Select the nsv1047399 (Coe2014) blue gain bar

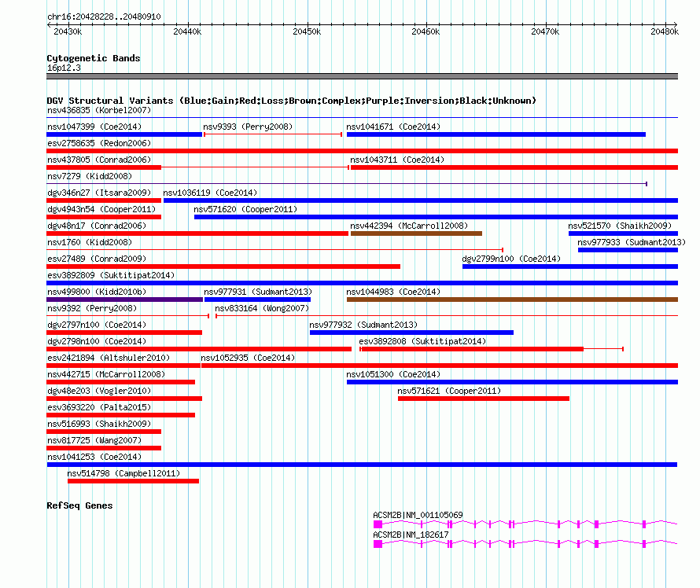pos(124,134)
